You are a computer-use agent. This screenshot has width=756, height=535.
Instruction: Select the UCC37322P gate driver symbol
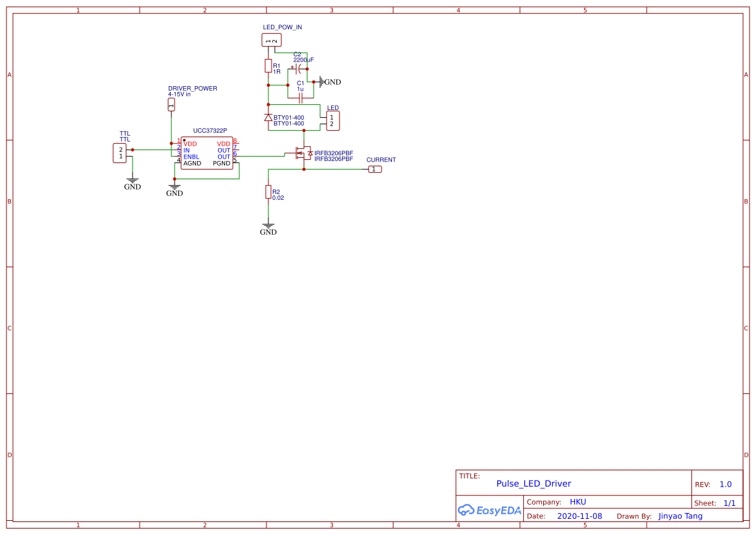coord(206,153)
